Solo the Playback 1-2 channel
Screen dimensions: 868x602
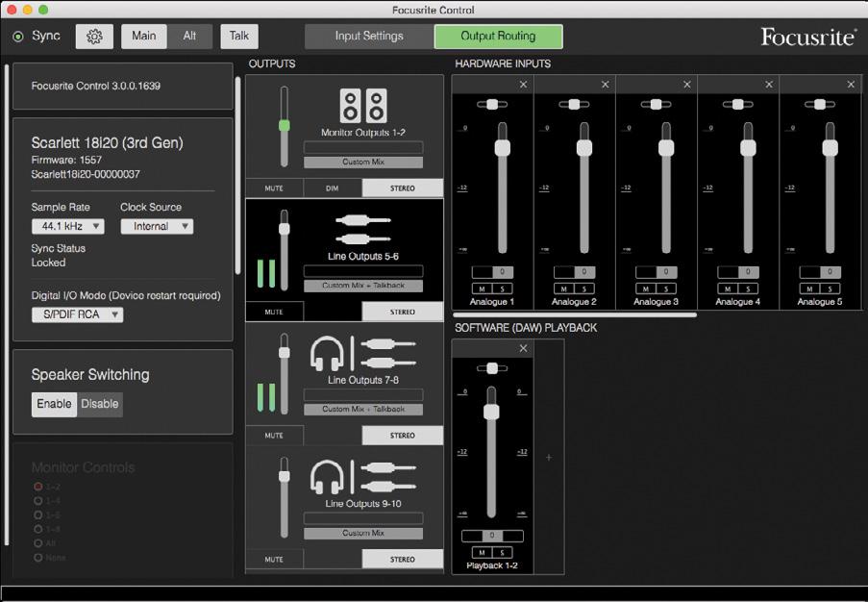(x=503, y=553)
